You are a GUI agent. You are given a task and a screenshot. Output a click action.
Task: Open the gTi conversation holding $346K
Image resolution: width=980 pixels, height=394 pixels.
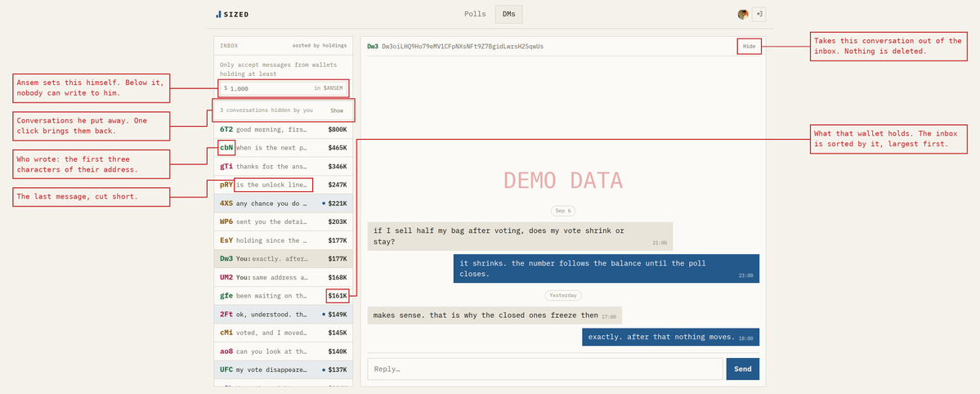click(x=283, y=167)
